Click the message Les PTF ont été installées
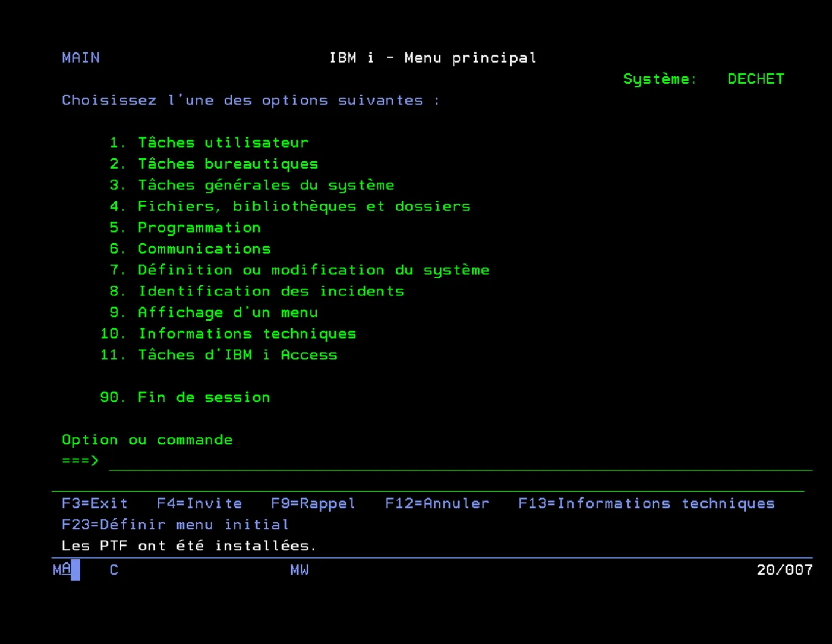The image size is (832, 644). (189, 546)
